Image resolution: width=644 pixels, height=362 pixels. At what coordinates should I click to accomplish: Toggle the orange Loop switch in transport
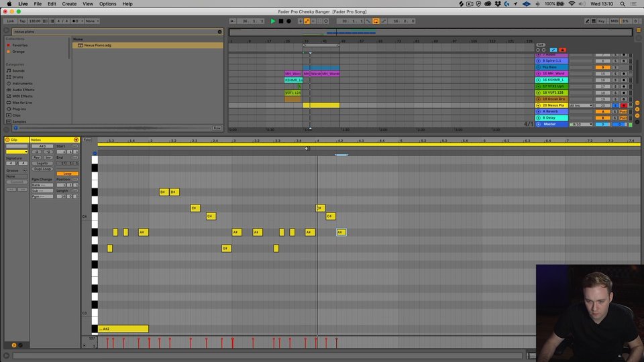376,21
